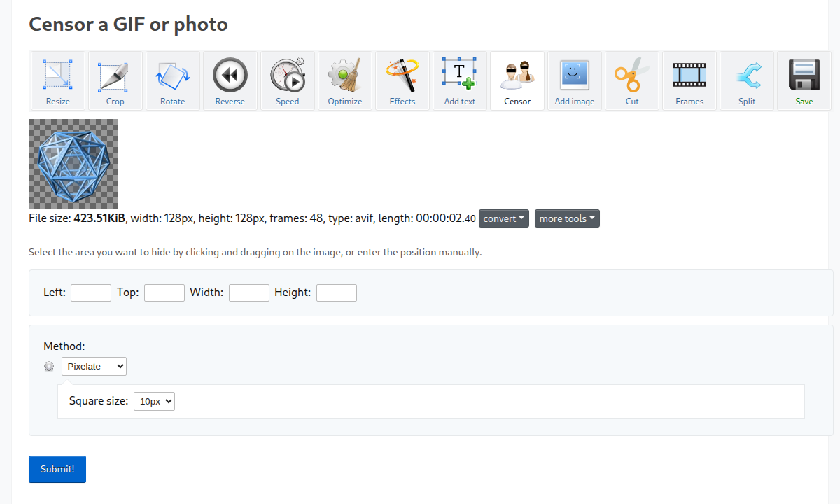The height and width of the screenshot is (504, 840).
Task: Focus the Width input field
Action: point(249,293)
